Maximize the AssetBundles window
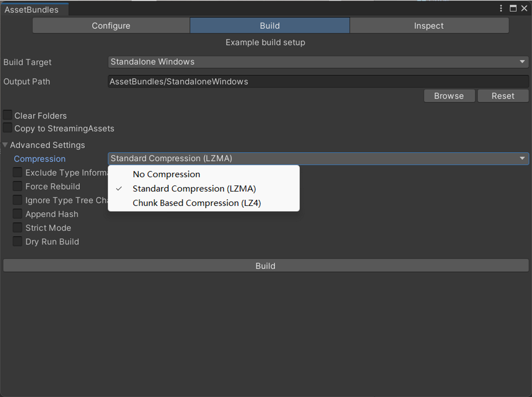The height and width of the screenshot is (397, 532). (x=513, y=8)
